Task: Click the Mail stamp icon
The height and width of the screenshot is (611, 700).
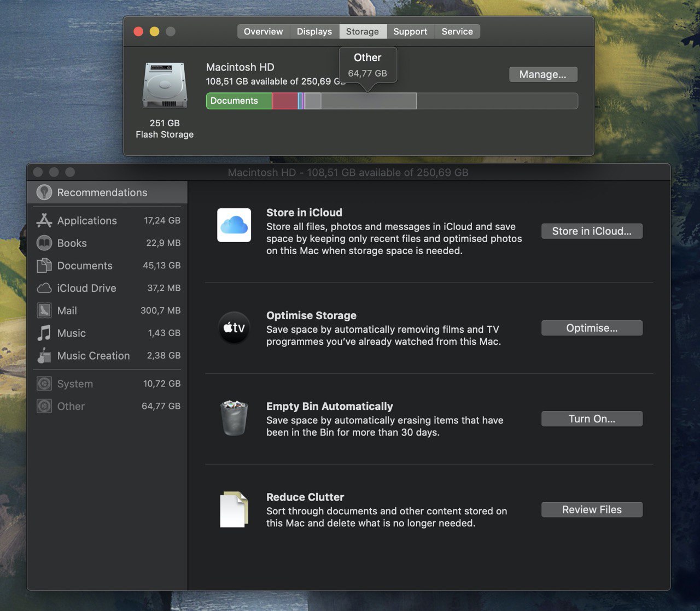Action: (44, 310)
